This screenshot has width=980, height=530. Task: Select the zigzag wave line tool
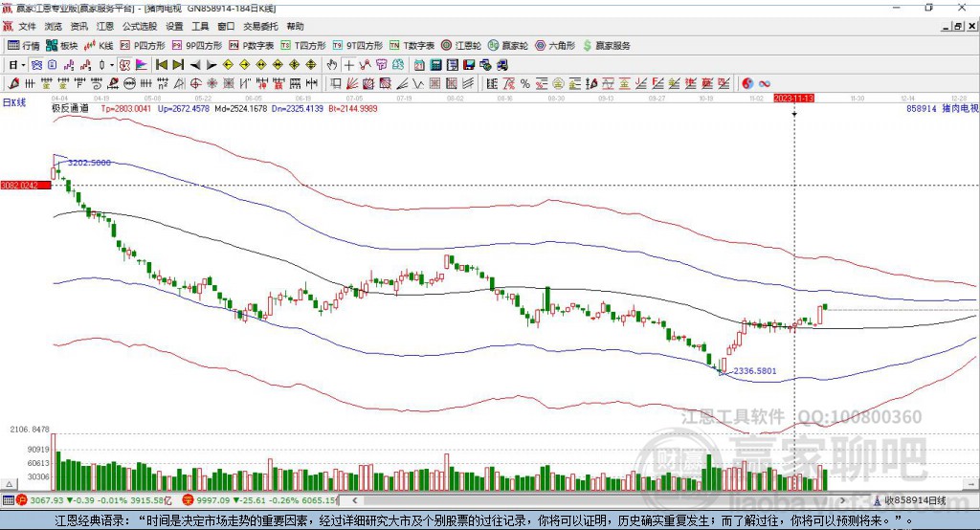tap(418, 83)
